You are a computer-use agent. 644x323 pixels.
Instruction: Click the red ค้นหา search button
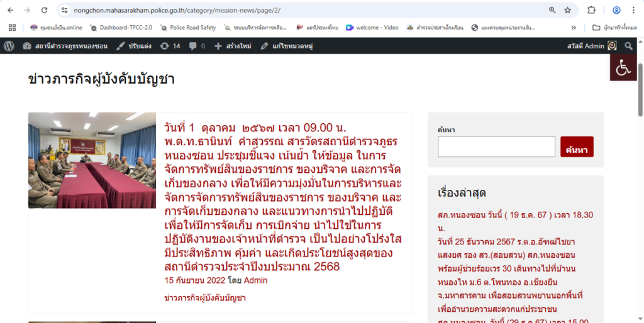[x=577, y=150]
